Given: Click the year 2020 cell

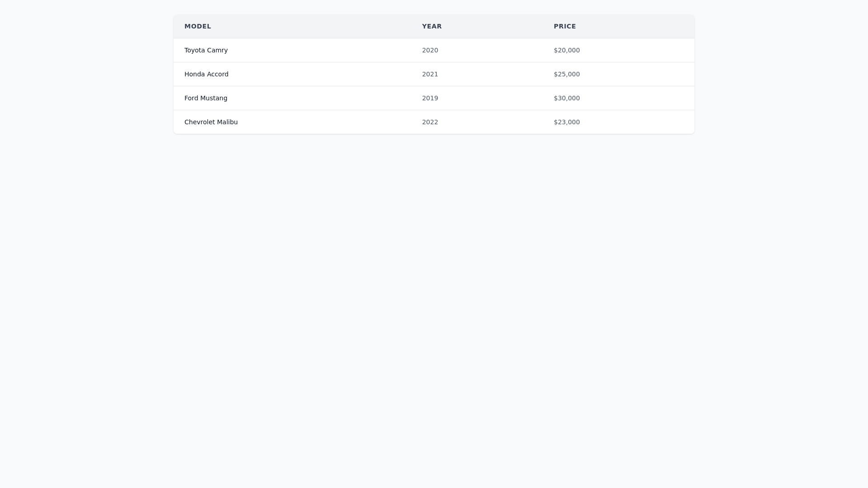Looking at the screenshot, I should point(477,50).
